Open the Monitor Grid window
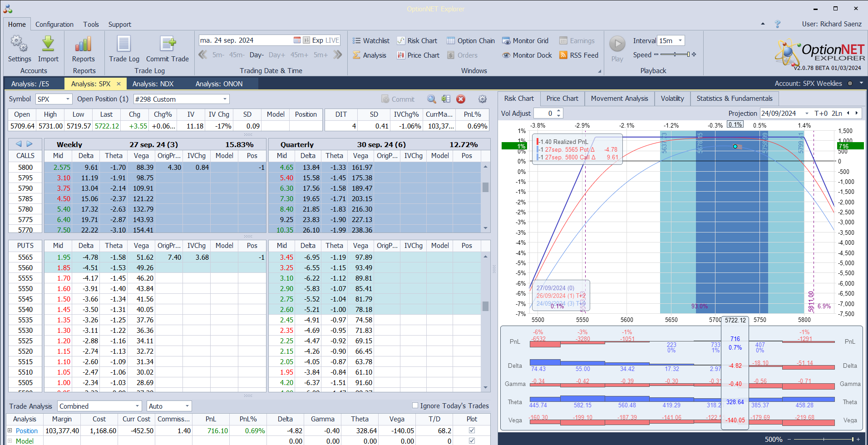This screenshot has width=868, height=445. point(525,41)
